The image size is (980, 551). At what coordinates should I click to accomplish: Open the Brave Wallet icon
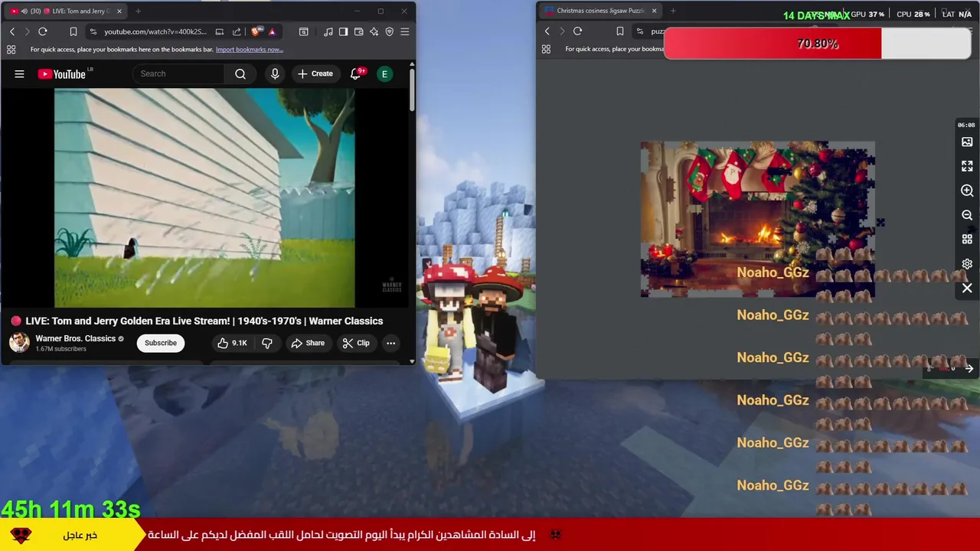point(359,31)
